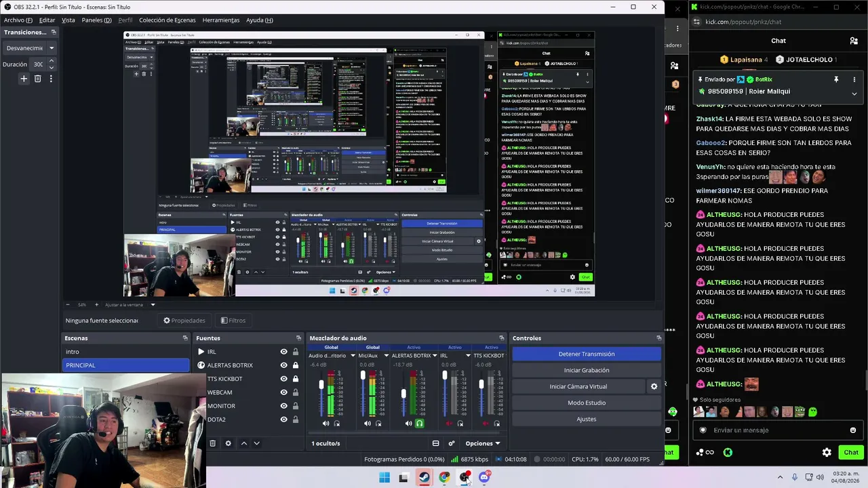Screen dimensions: 868x488
Task: Show hidden system tray icons
Action: 781,477
